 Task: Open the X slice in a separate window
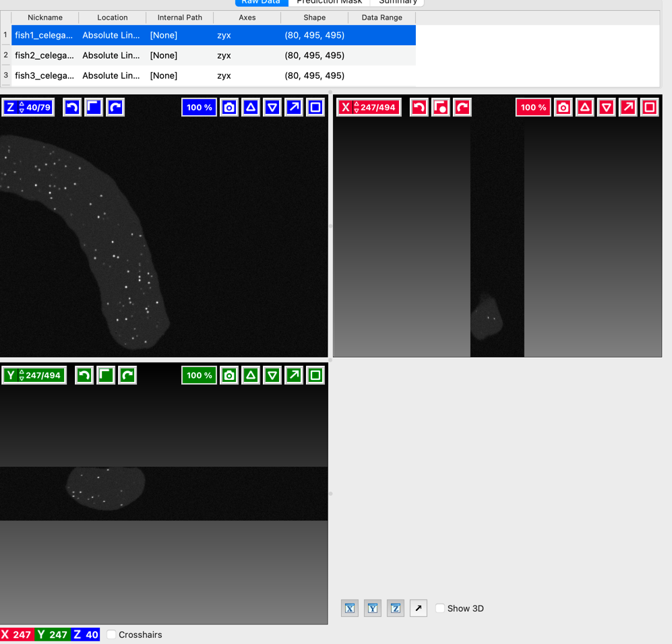click(x=628, y=106)
